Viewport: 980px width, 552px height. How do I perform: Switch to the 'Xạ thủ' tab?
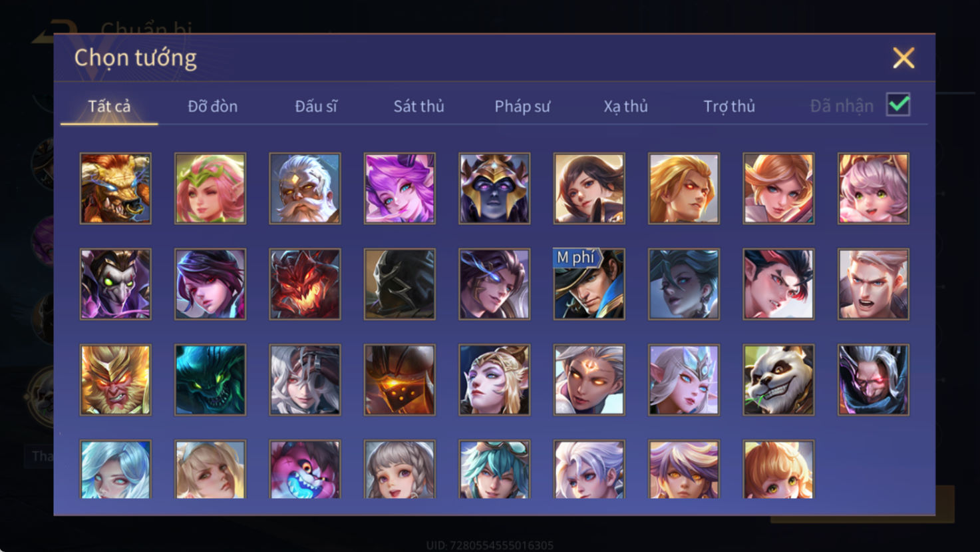coord(625,106)
